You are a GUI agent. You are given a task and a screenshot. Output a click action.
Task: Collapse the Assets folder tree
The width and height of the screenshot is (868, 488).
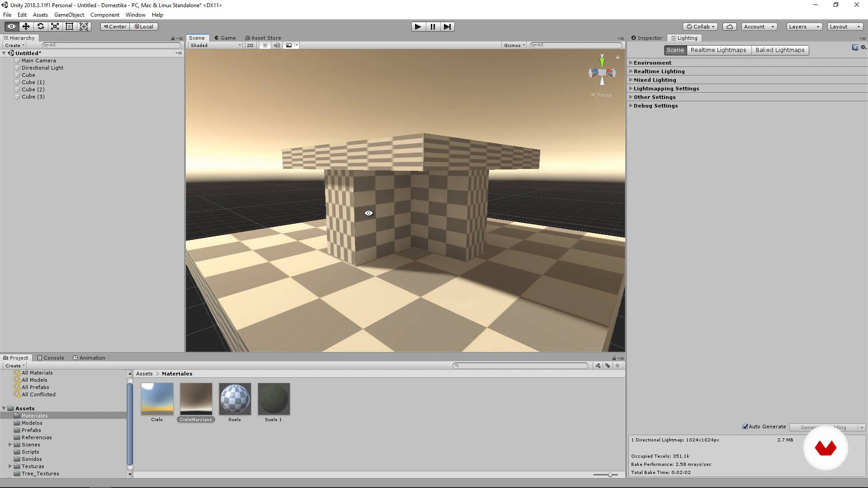tap(4, 408)
